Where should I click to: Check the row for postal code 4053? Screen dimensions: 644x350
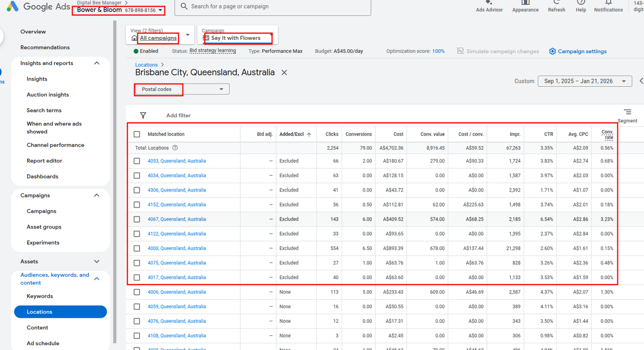tap(137, 161)
